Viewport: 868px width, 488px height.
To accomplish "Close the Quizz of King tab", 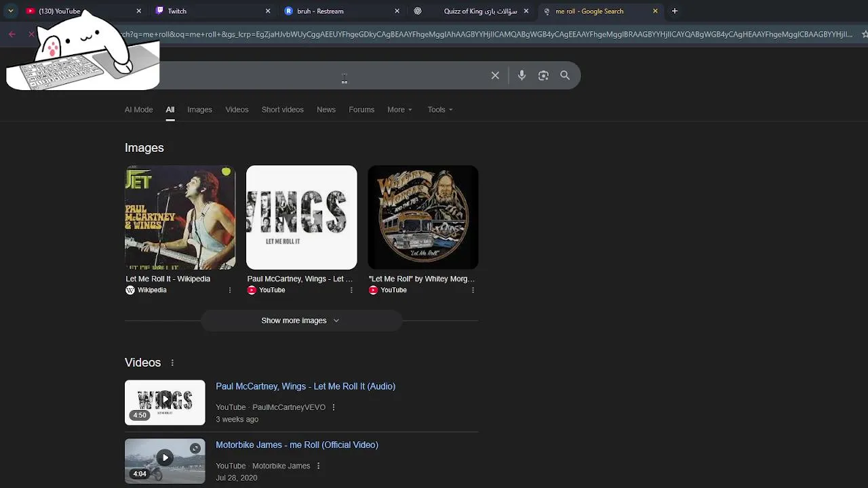I will (x=526, y=11).
